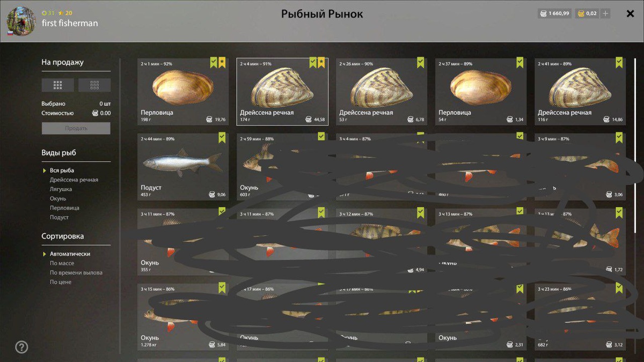Sort by catch time По времени вылова
Screen dimensions: 644x362
[x=76, y=272]
